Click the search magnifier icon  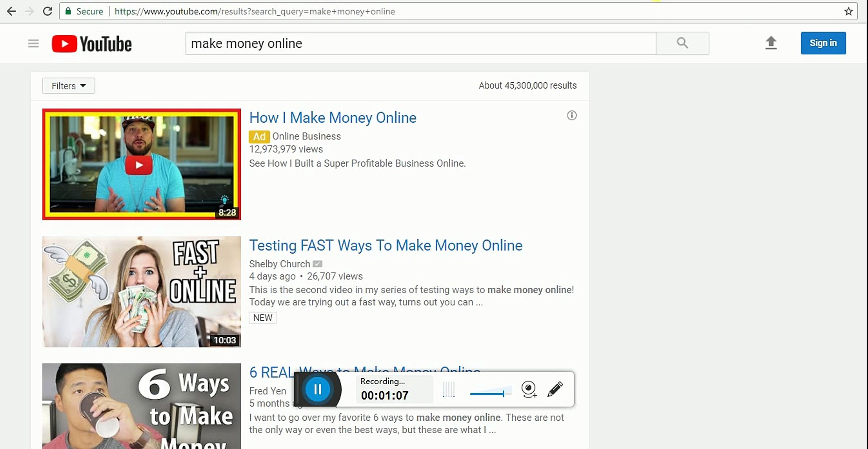[682, 43]
